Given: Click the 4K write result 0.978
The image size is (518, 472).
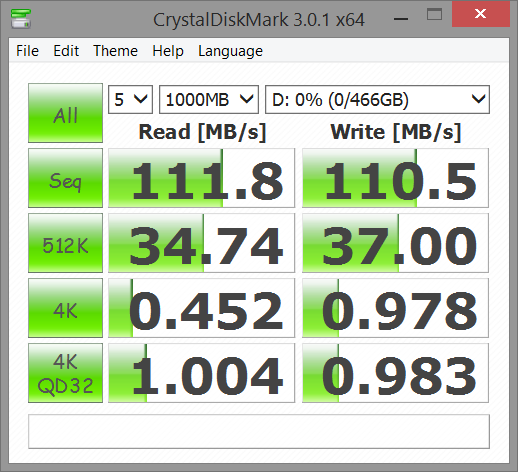Looking at the screenshot, I should (395, 308).
